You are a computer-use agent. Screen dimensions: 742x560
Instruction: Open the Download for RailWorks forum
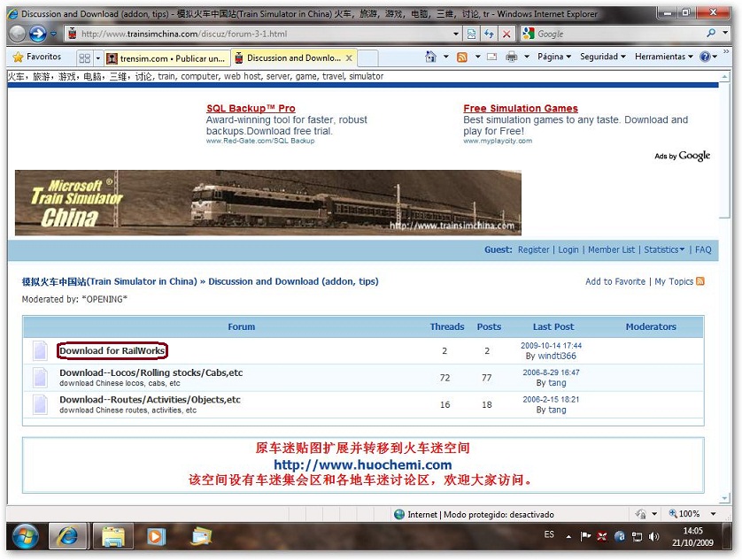[x=112, y=351]
